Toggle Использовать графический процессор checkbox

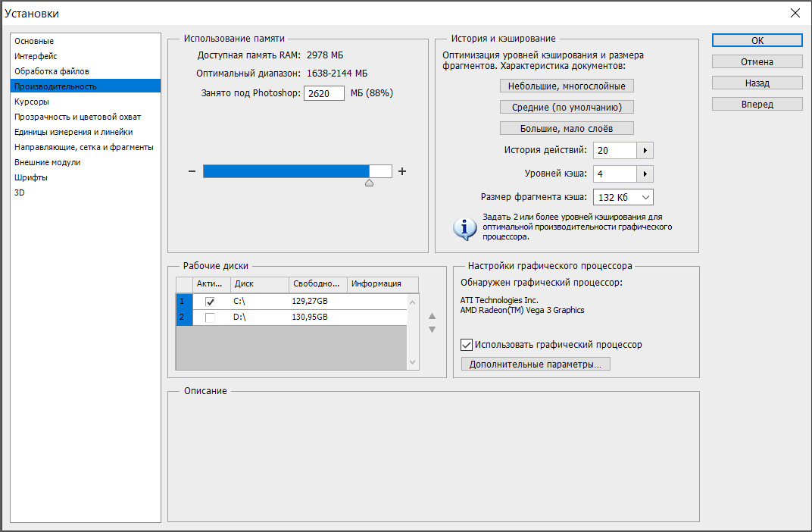467,345
